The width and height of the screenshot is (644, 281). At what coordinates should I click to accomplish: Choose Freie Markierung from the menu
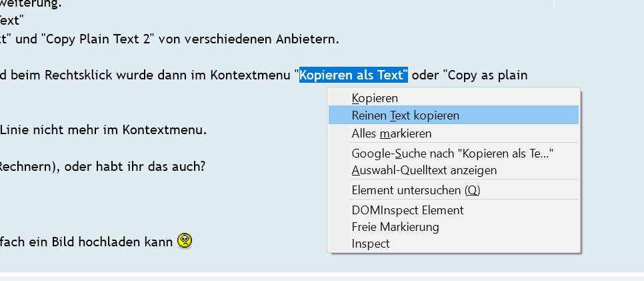395,227
